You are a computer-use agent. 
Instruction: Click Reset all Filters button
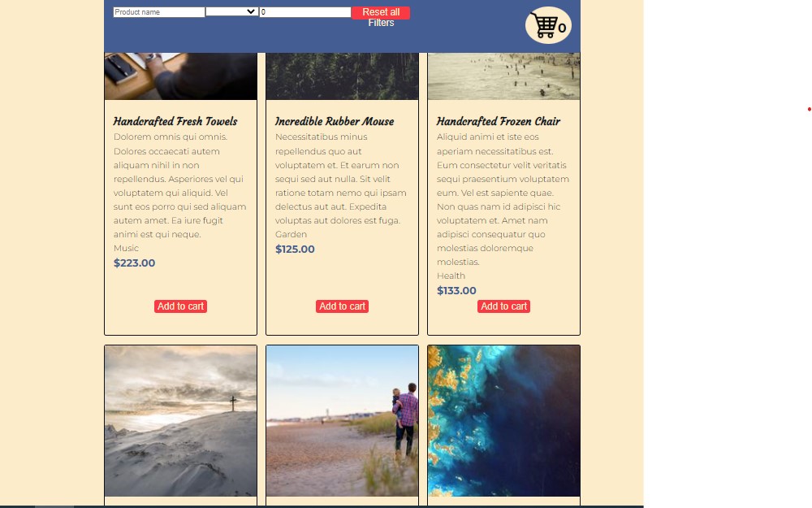pyautogui.click(x=381, y=13)
